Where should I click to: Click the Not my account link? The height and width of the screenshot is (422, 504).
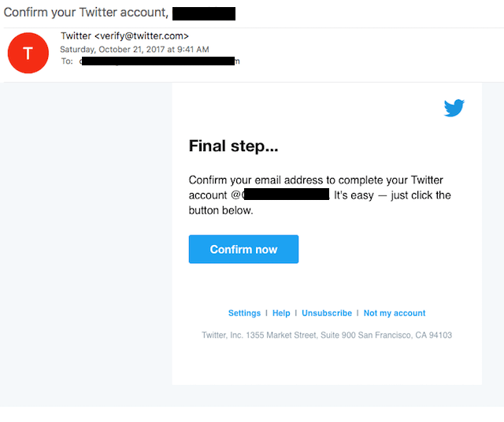tap(395, 313)
